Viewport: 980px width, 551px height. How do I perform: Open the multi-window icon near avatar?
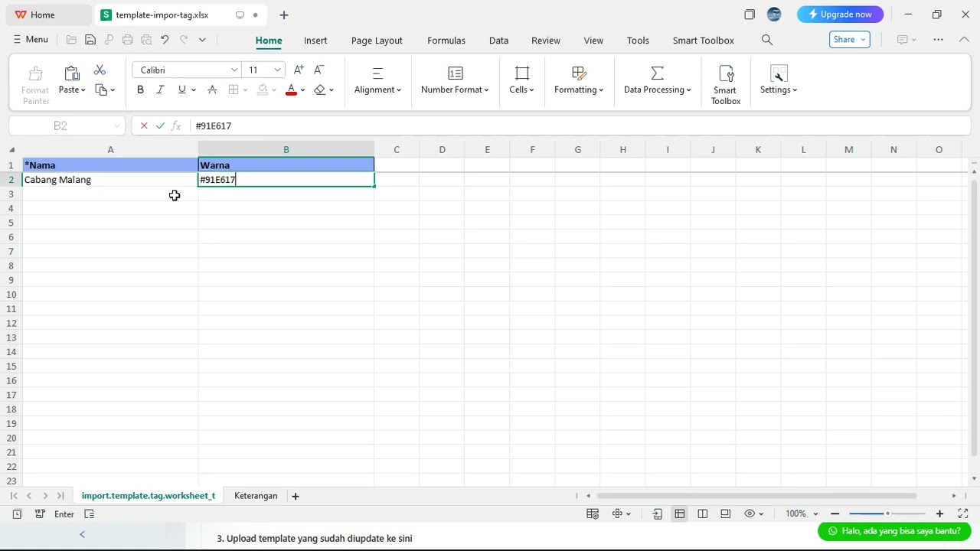pyautogui.click(x=750, y=15)
